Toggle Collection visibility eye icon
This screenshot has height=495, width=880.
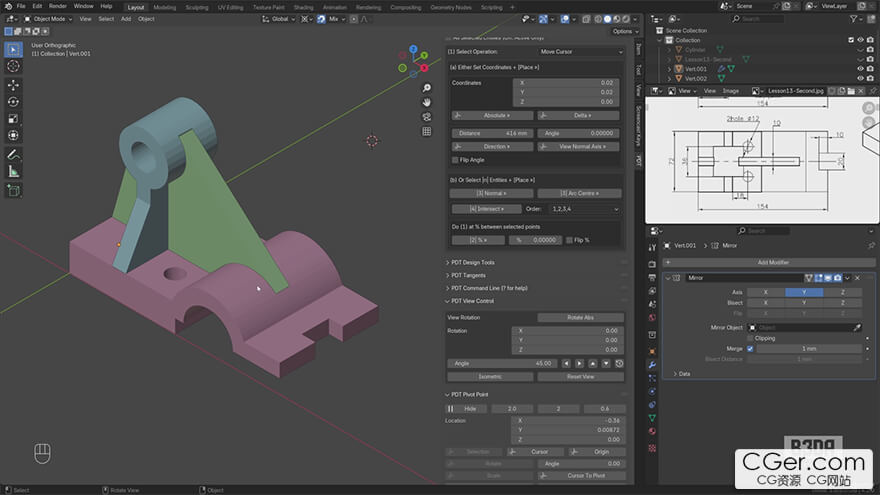(x=860, y=40)
